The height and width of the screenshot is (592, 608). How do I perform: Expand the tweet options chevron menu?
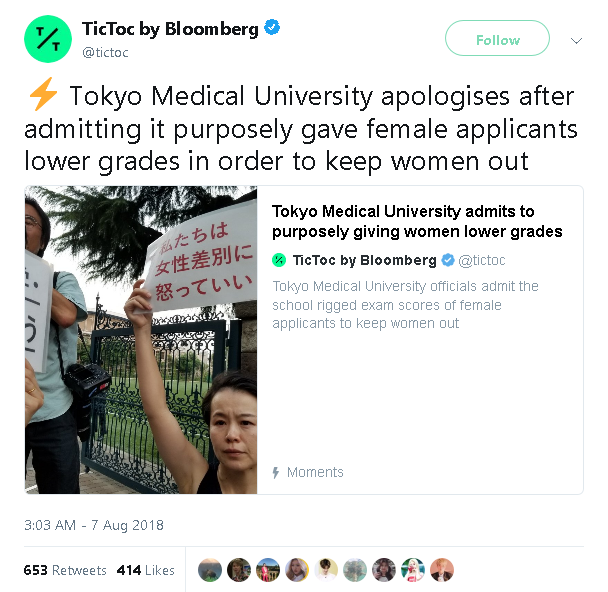(x=576, y=40)
